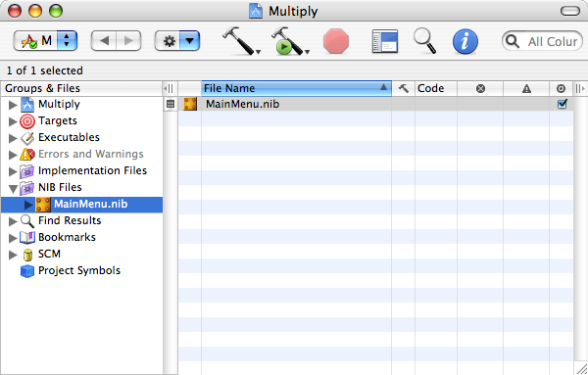Open the Active Target popup labeled M
The image size is (588, 375).
(x=45, y=40)
